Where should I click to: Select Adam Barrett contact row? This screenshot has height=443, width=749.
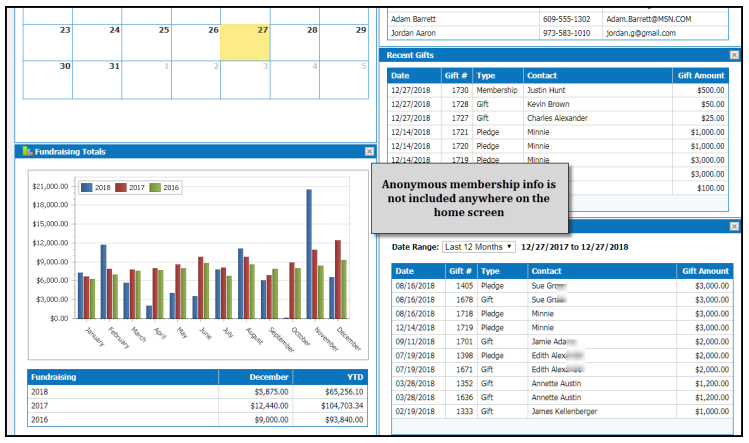click(x=558, y=19)
